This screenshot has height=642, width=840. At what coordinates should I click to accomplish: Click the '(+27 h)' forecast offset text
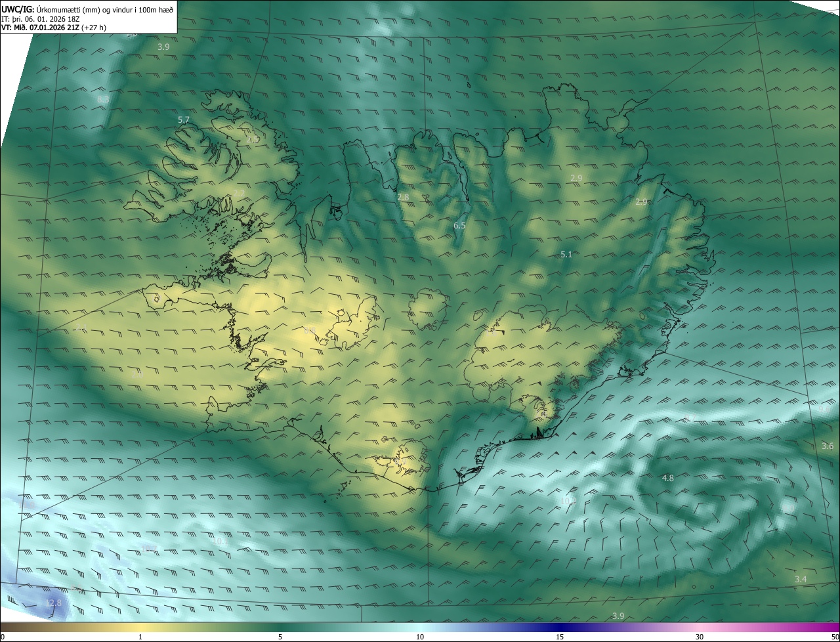pos(94,28)
